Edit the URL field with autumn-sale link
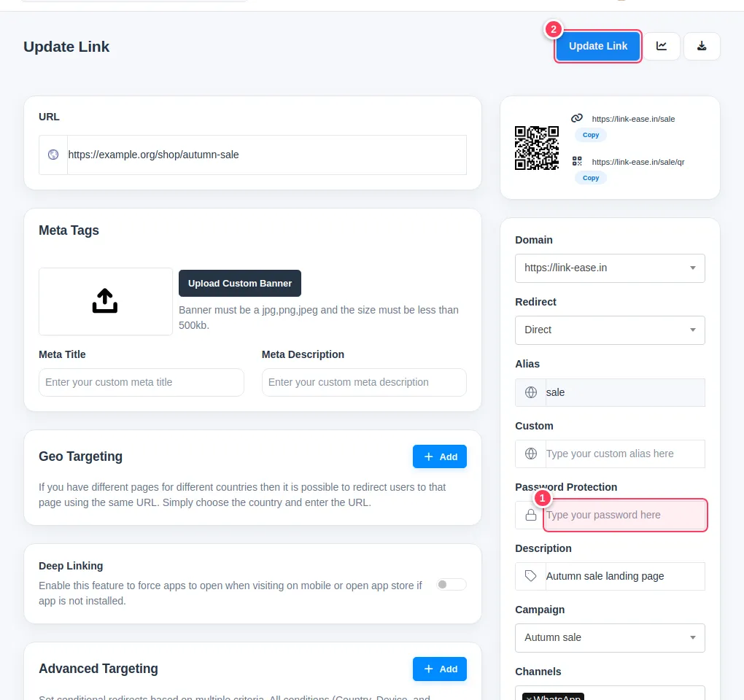 267,155
